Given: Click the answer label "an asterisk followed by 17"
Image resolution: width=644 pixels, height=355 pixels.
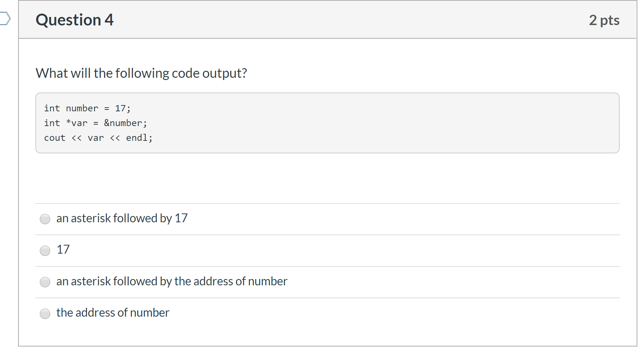Looking at the screenshot, I should (122, 218).
